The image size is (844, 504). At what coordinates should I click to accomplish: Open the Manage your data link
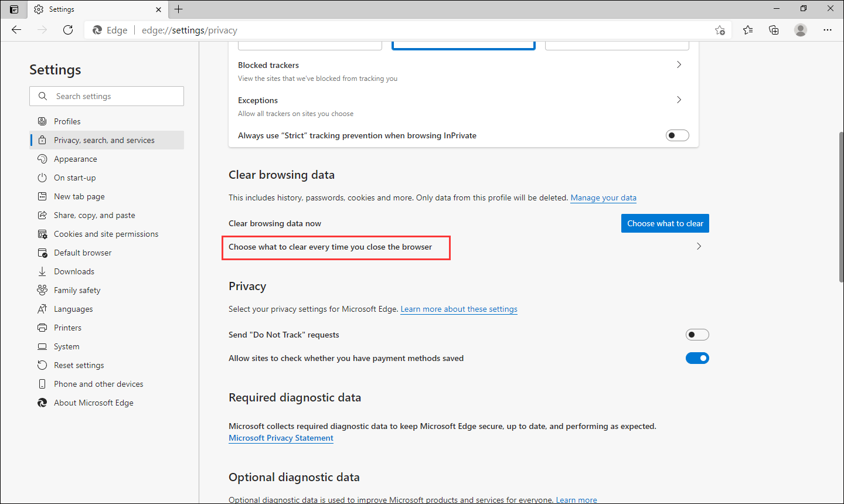603,197
